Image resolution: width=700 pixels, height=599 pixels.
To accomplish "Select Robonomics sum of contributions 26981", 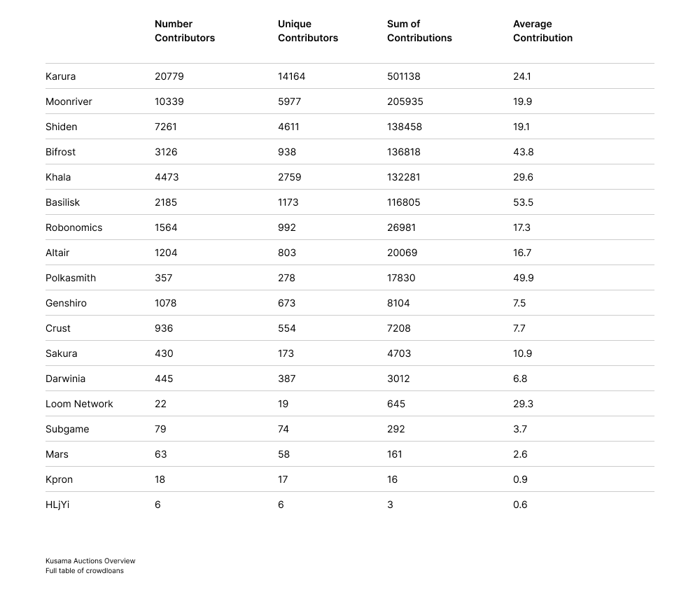I will pos(404,227).
